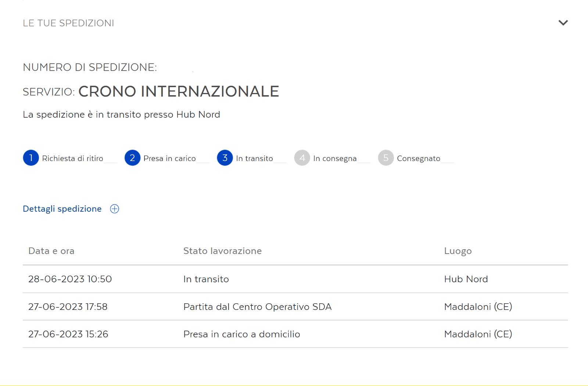Collapse the Le Tue Spedizioni section chevron
Image resolution: width=588 pixels, height=386 pixels.
[563, 23]
